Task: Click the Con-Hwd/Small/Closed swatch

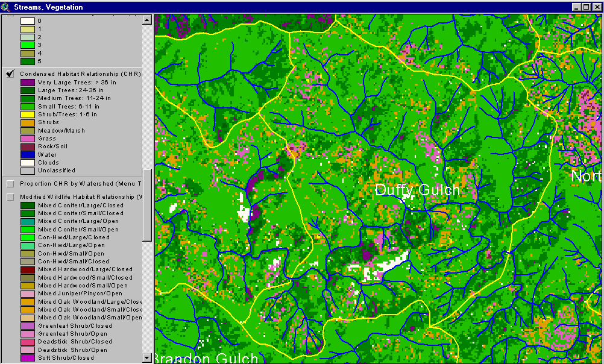Action: (28, 262)
